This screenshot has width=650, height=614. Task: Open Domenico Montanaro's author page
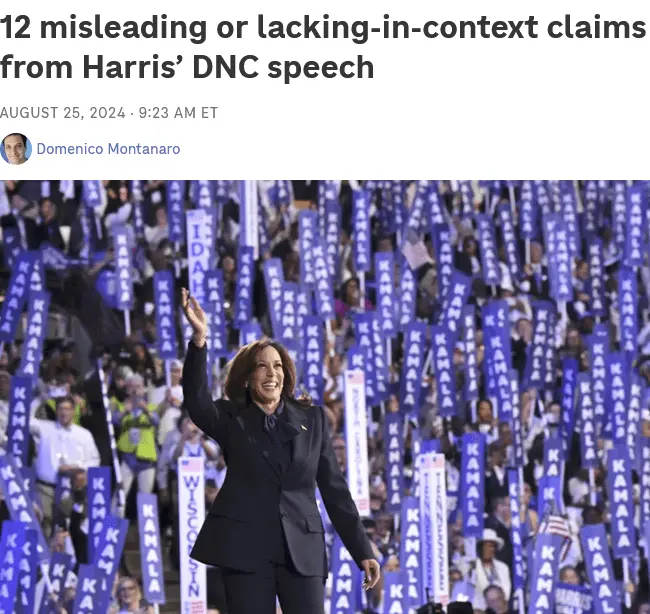pyautogui.click(x=108, y=149)
